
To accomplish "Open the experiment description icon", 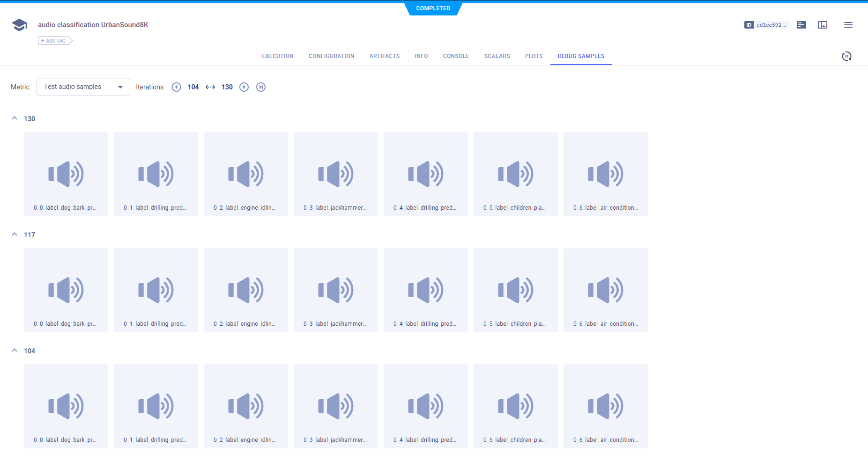I will click(x=801, y=25).
